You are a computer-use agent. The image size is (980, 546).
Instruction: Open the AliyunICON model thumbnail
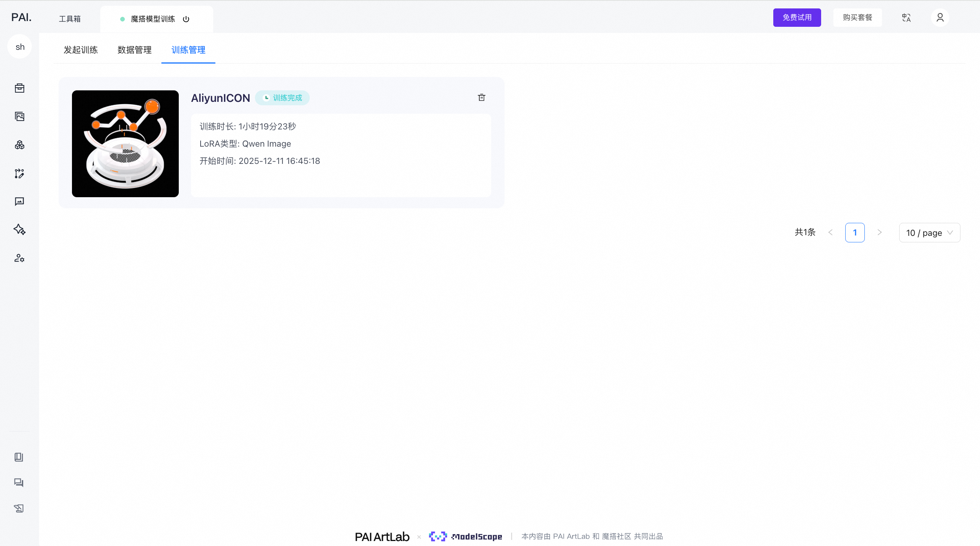pos(125,144)
